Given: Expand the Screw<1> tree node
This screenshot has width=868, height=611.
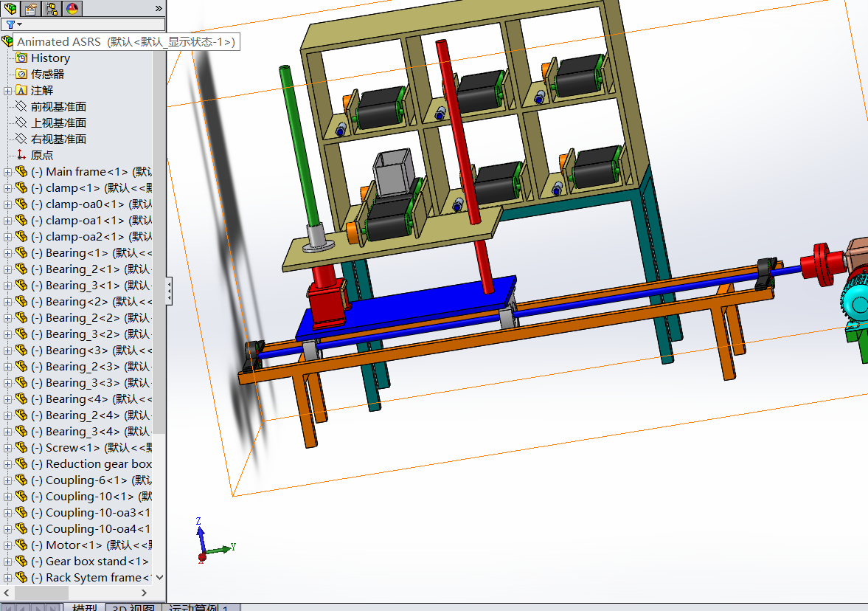Looking at the screenshot, I should 8,448.
